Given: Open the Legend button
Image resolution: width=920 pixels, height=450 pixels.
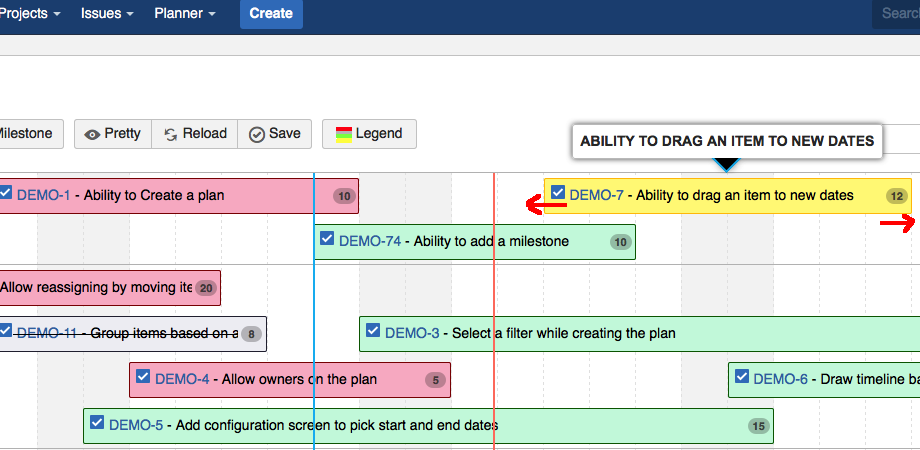Looking at the screenshot, I should (x=369, y=134).
